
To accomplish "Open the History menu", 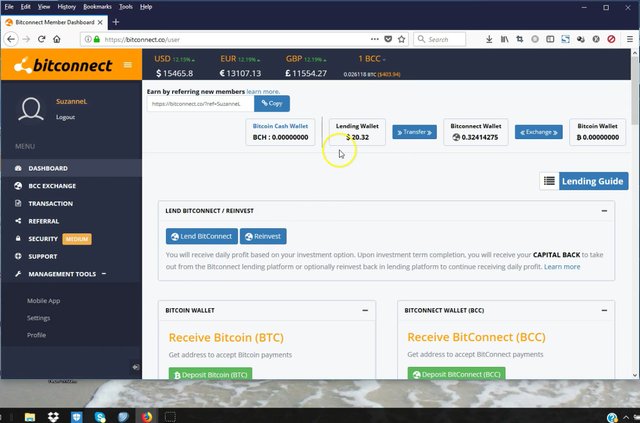I will point(67,7).
